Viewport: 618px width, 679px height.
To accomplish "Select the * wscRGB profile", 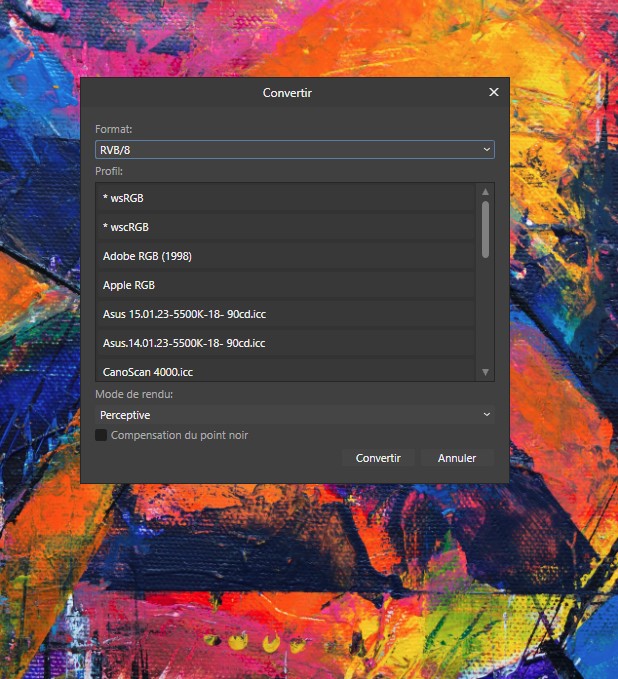I will [x=286, y=227].
